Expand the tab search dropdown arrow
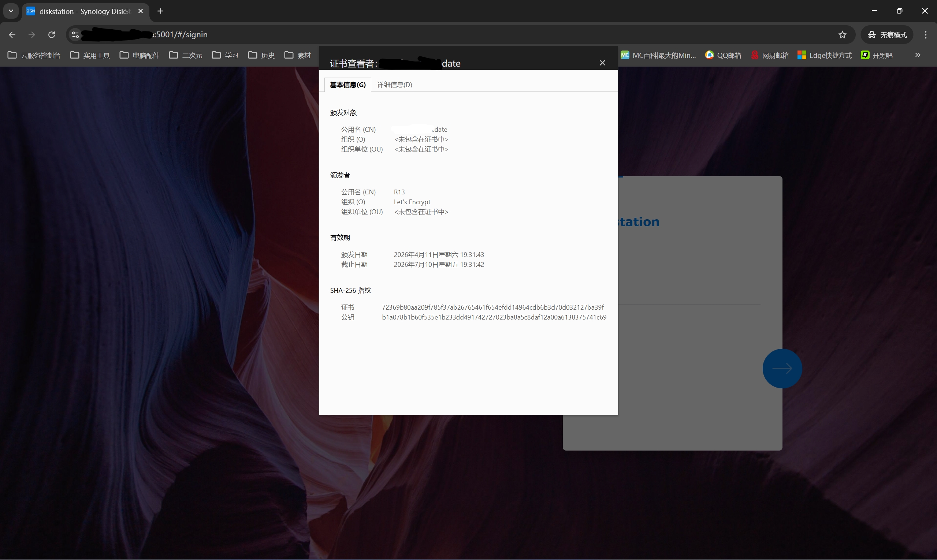 pos(11,11)
